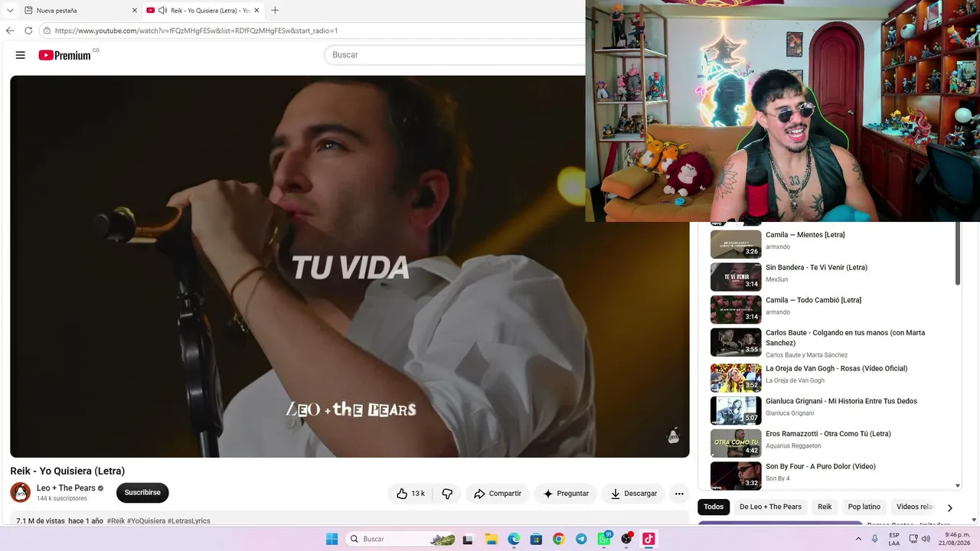Click the playlist panel scrollbar thumb
980x551 pixels.
(957, 255)
